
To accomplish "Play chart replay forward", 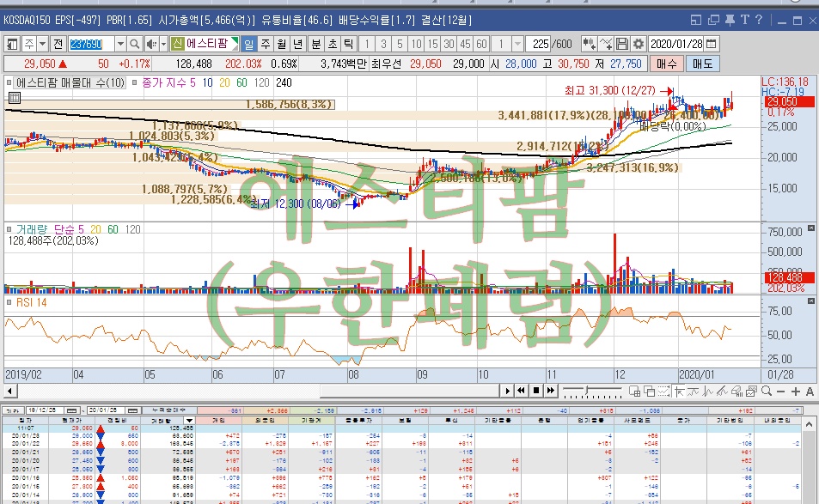I will coord(507,391).
